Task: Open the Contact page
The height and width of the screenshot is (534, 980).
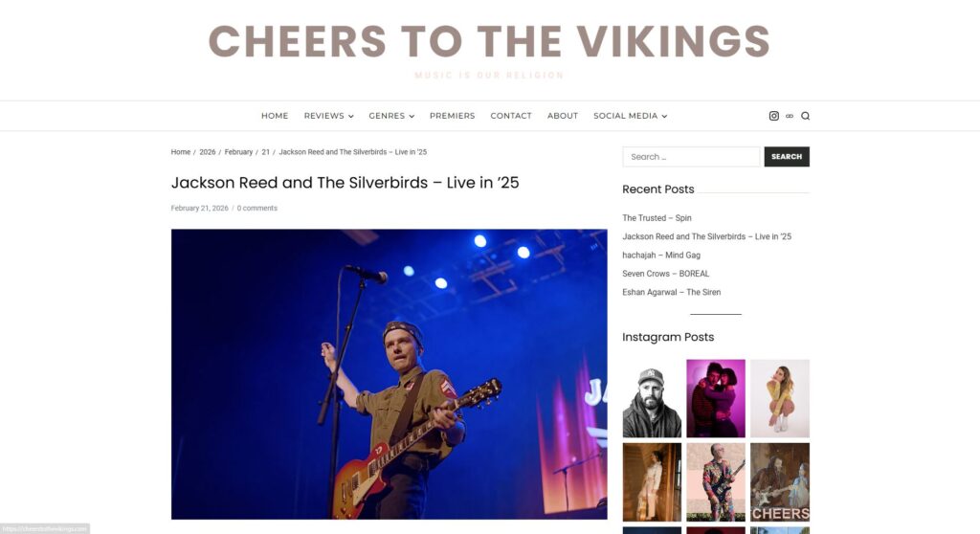Action: pyautogui.click(x=511, y=116)
